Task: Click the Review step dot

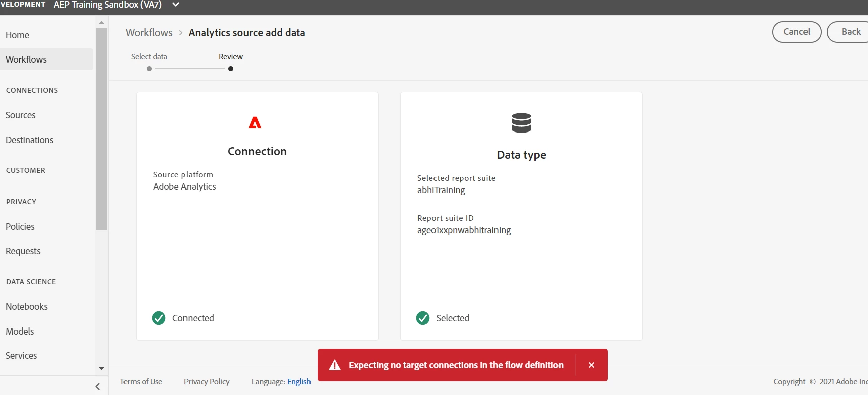Action: click(231, 69)
